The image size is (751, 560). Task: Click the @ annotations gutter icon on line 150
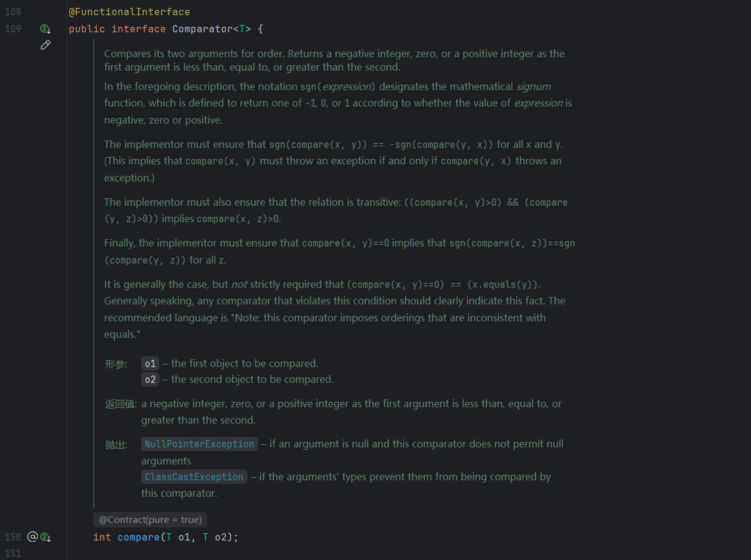point(33,537)
